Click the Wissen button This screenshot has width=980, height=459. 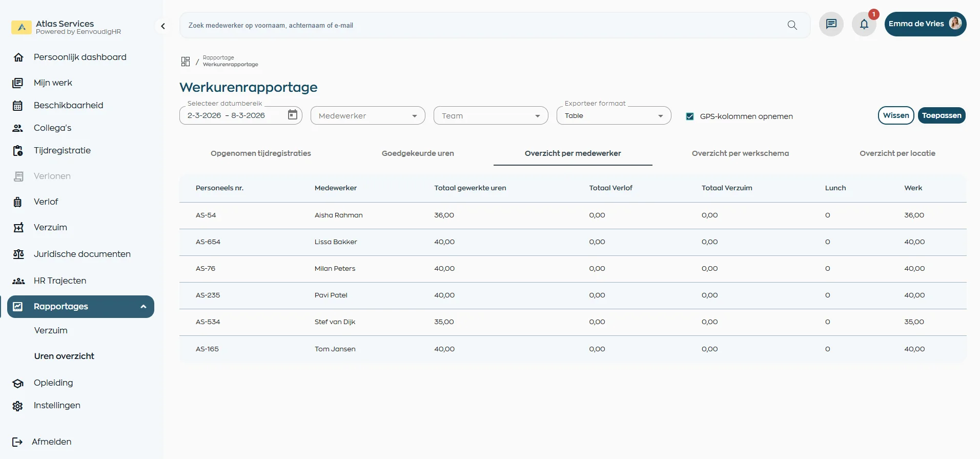[896, 115]
